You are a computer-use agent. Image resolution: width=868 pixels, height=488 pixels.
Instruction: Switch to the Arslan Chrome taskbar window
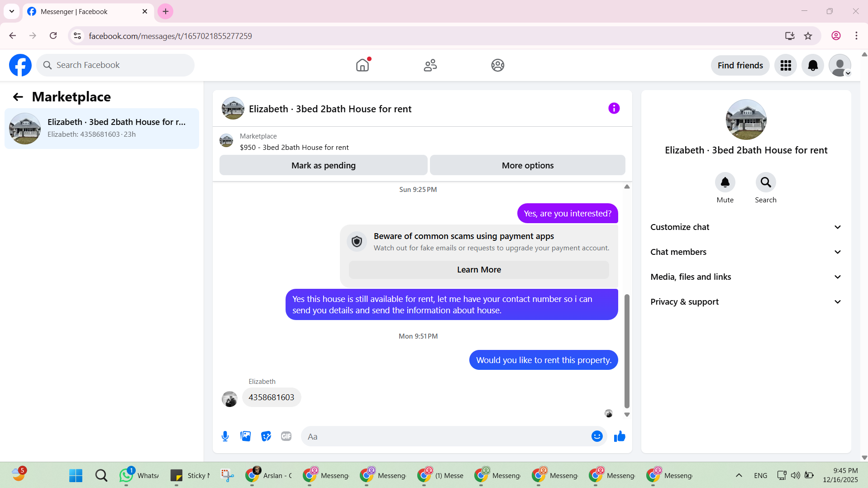point(269,476)
